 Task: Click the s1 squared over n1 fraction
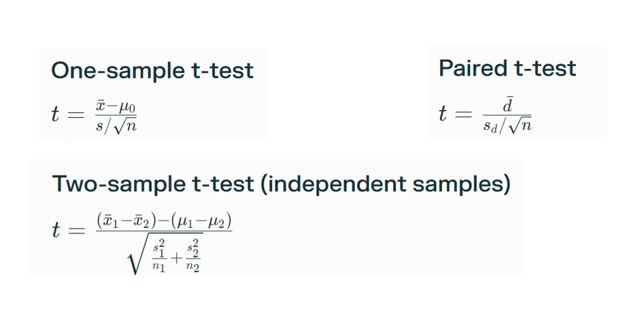pos(159,257)
